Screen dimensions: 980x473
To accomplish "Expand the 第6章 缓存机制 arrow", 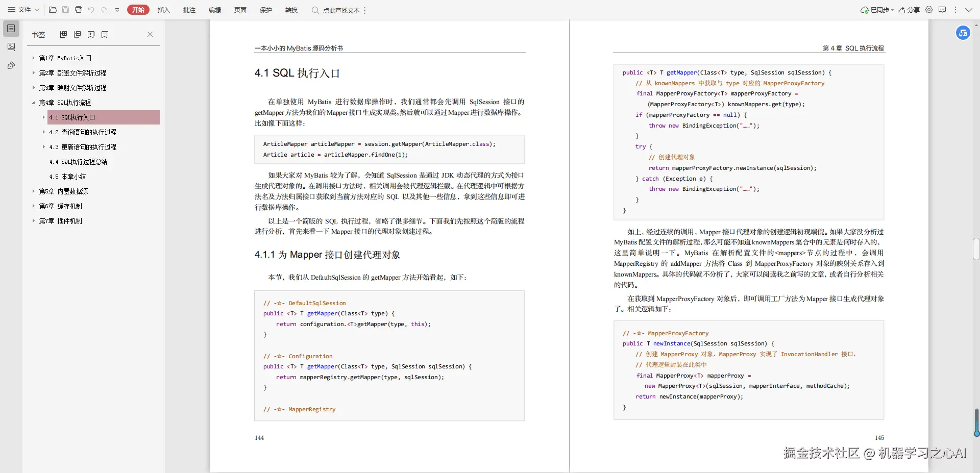I will 34,206.
